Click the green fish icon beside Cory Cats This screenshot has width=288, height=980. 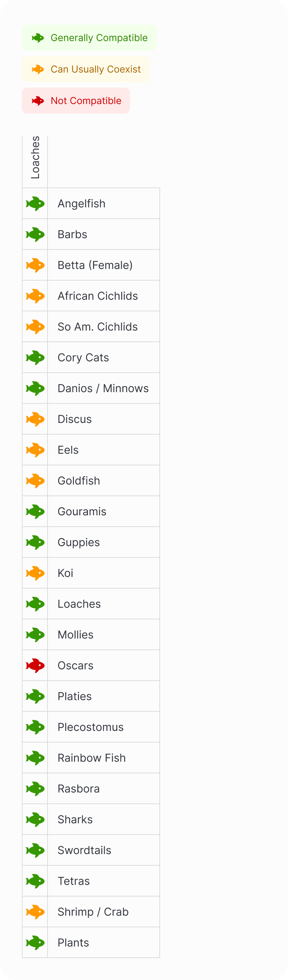coord(35,358)
